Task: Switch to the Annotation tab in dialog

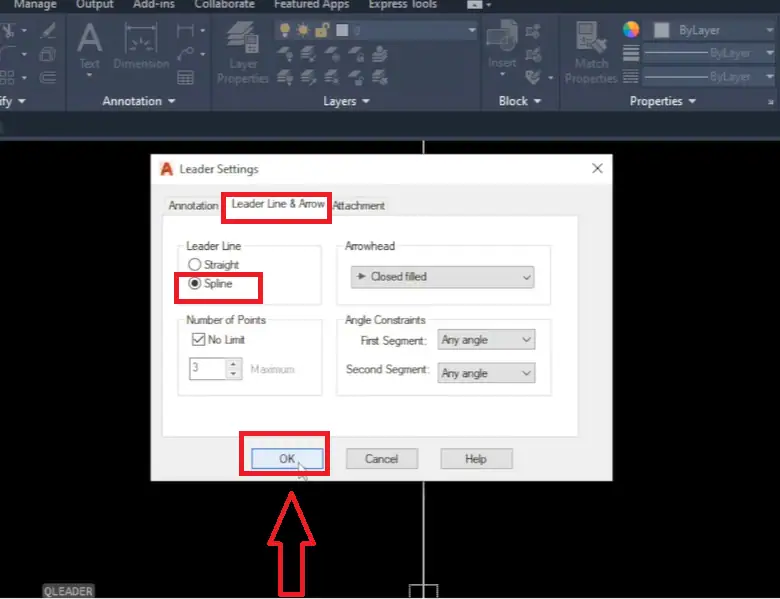Action: pyautogui.click(x=193, y=205)
